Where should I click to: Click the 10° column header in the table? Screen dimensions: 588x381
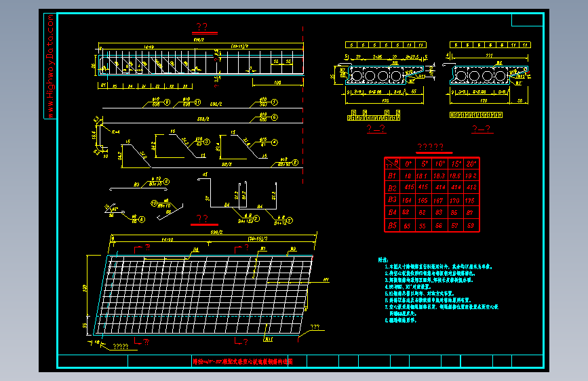point(439,164)
